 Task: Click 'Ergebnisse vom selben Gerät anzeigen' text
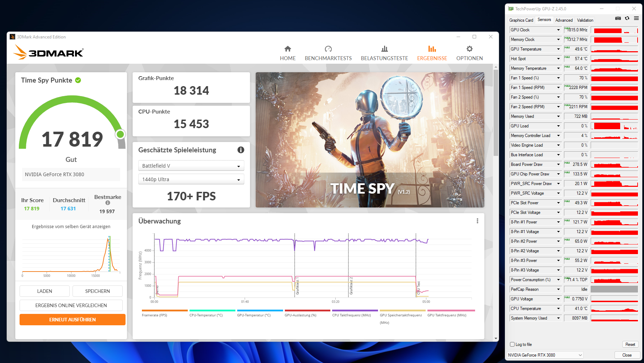tap(71, 227)
